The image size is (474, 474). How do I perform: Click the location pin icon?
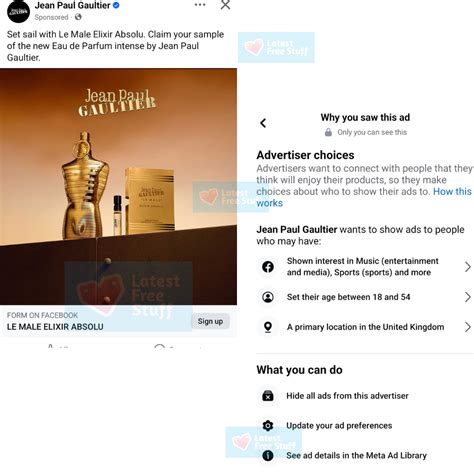(x=268, y=327)
